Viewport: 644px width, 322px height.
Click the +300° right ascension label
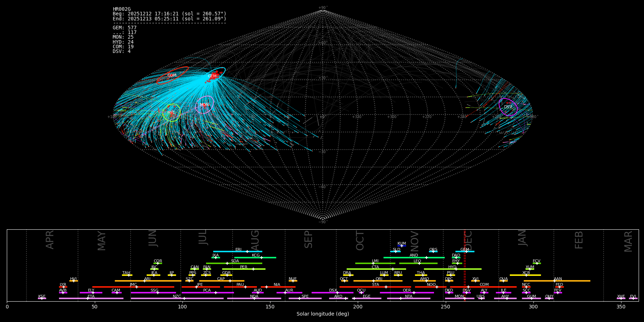pos(392,117)
